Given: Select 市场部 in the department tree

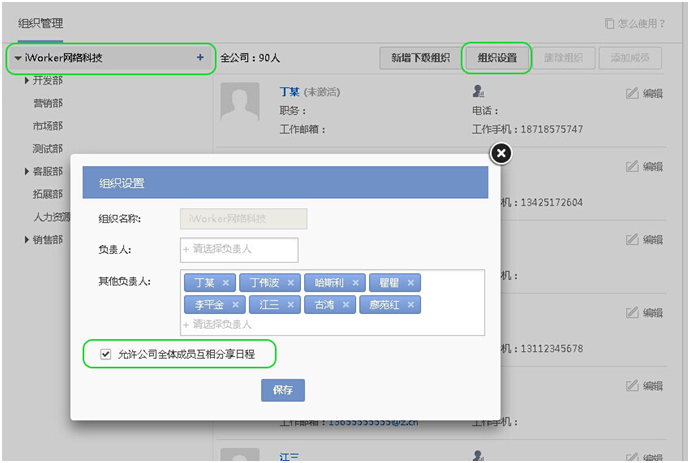Looking at the screenshot, I should [48, 126].
